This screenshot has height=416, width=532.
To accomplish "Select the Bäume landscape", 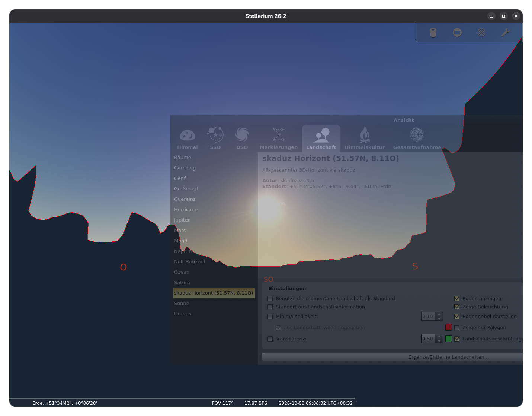I will click(214, 158).
